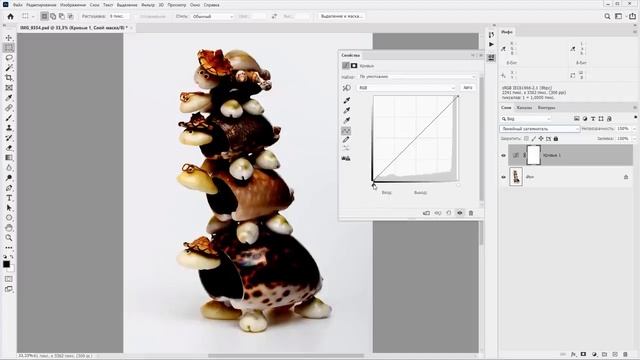Pick the gray point eyedropper in Curves

coord(347,110)
